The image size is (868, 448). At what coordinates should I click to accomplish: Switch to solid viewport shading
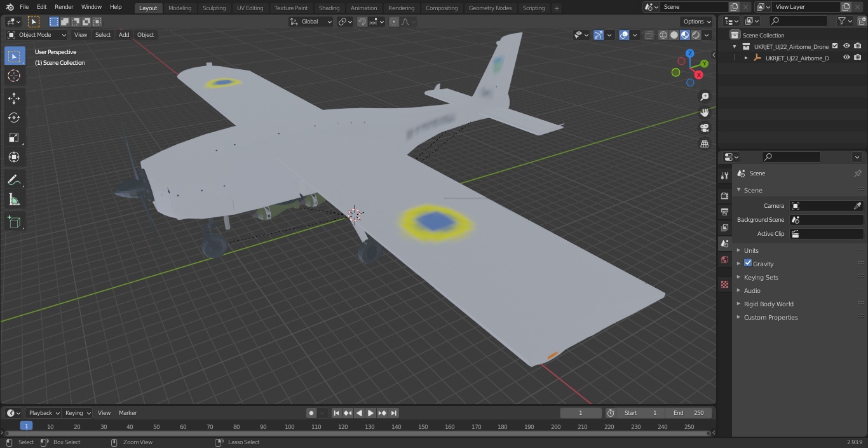(674, 35)
